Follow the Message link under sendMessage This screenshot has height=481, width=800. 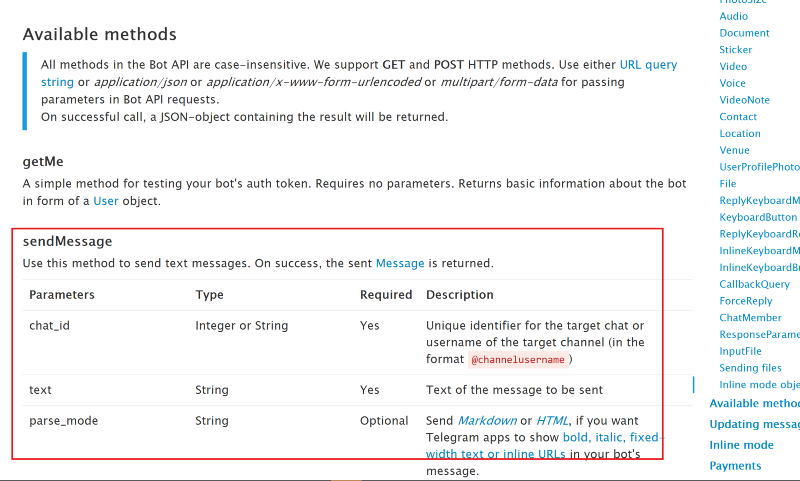[x=400, y=263]
